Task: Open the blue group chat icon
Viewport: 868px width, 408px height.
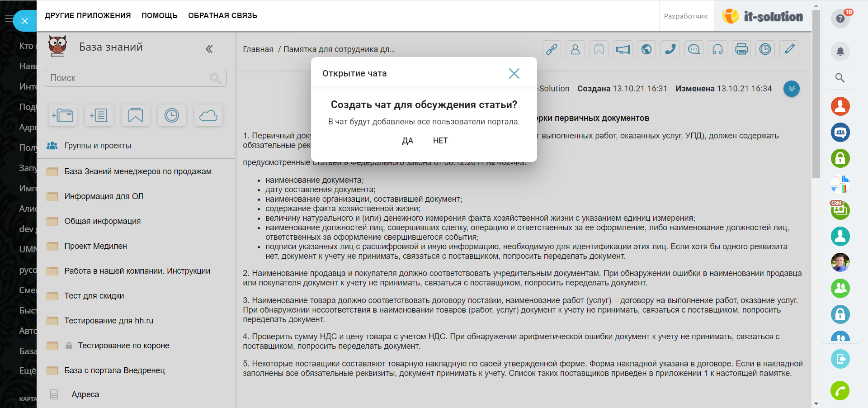Action: (840, 133)
